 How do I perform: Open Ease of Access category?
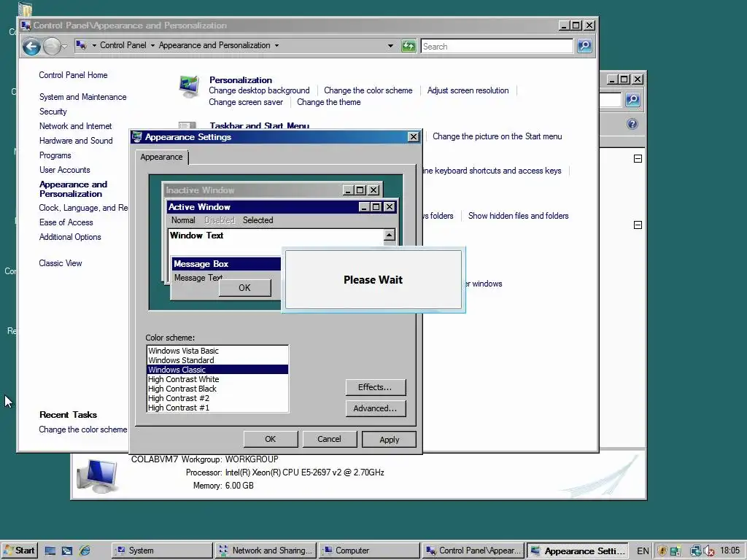click(66, 222)
